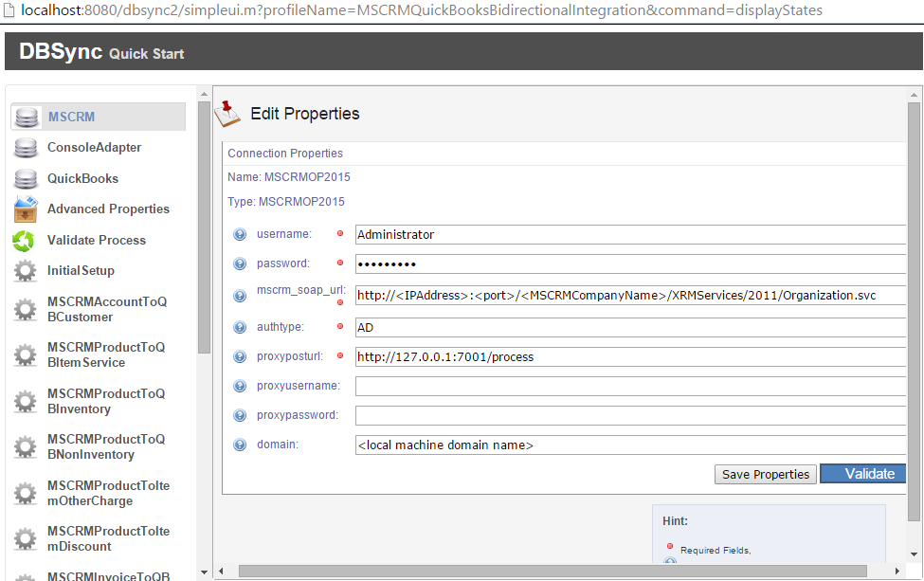Screen dimensions: 924x581
Task: Click the mscrm_soap_url text field
Action: click(x=629, y=296)
